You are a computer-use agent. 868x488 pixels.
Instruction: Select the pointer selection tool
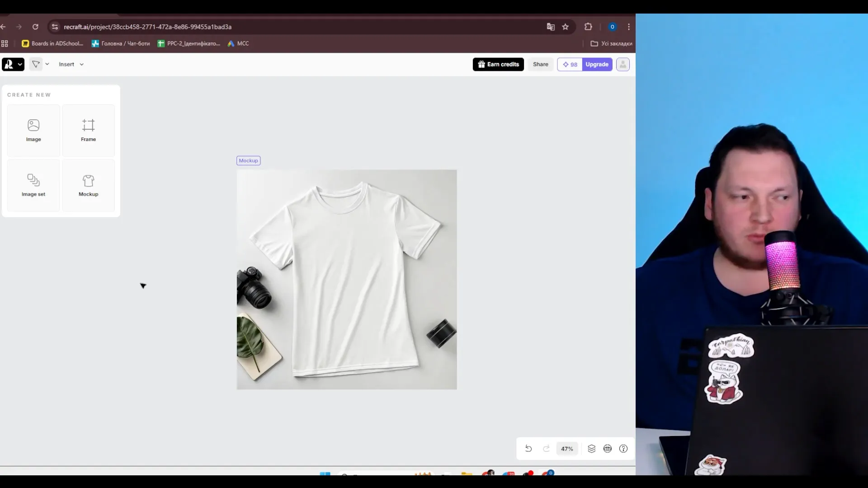(x=36, y=64)
